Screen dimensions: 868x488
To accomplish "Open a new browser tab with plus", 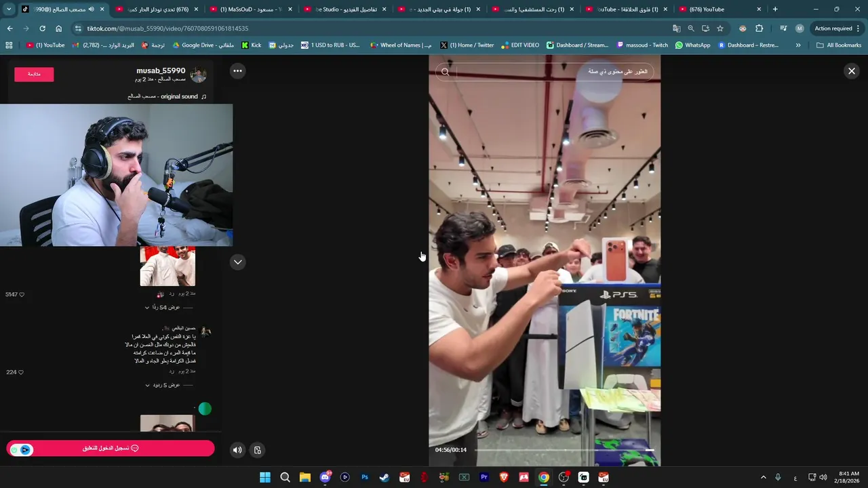I will (775, 9).
